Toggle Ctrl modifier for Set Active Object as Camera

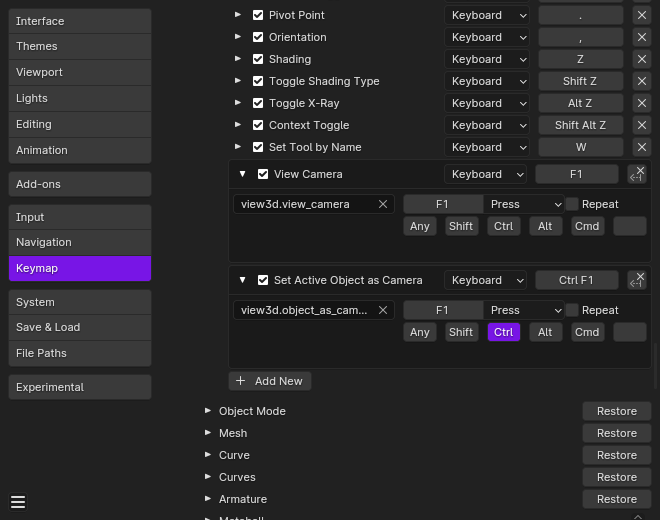coord(504,332)
